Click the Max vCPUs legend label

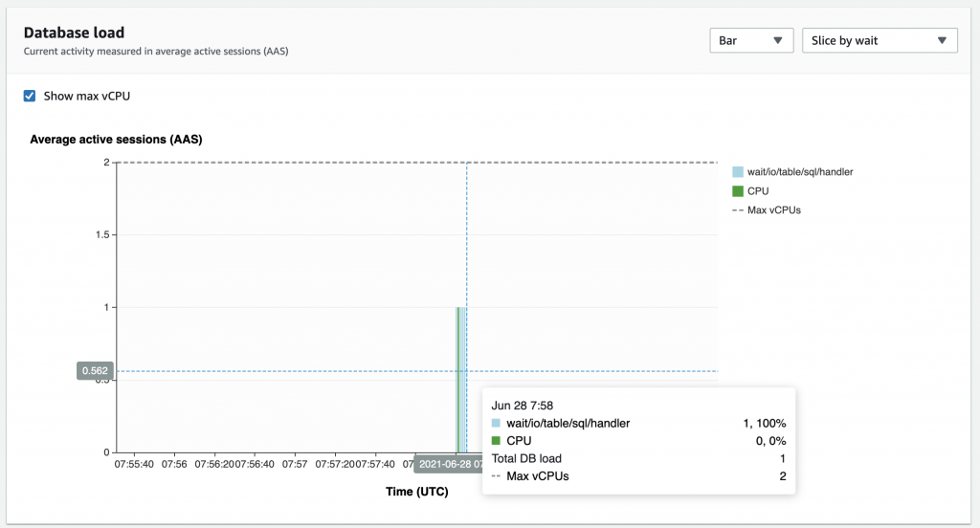point(773,210)
